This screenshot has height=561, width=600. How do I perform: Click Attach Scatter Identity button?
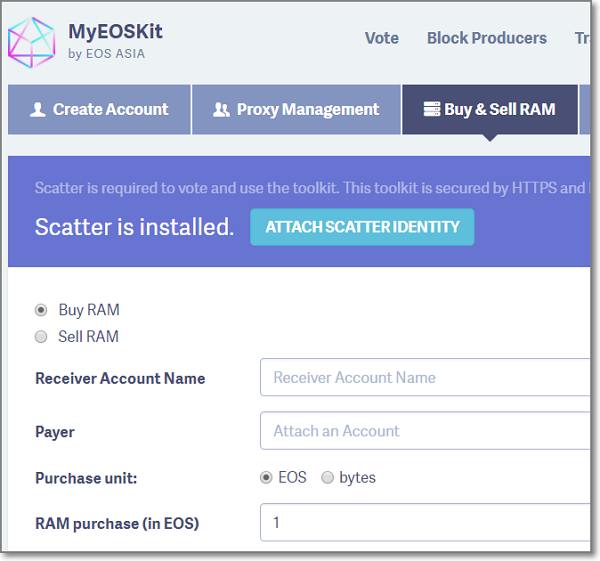(x=362, y=227)
